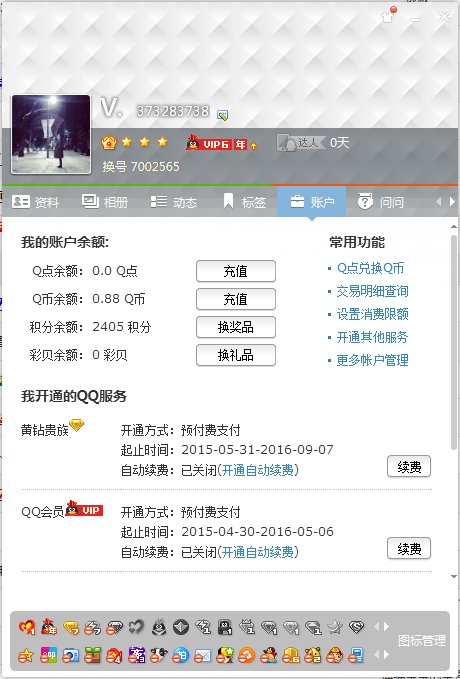Click the scrollbar up arrow
Image resolution: width=460 pixels, height=679 pixels.
tap(454, 227)
